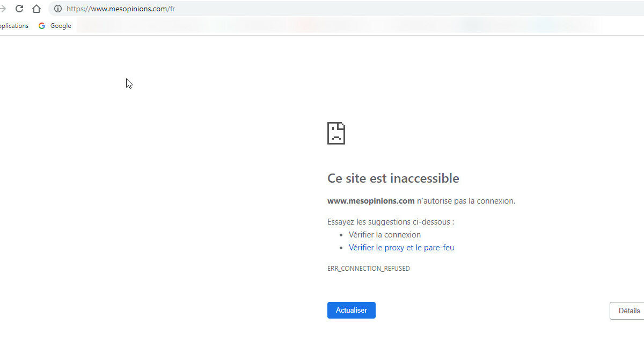Open the Applications bookmarks shortcut

click(14, 26)
